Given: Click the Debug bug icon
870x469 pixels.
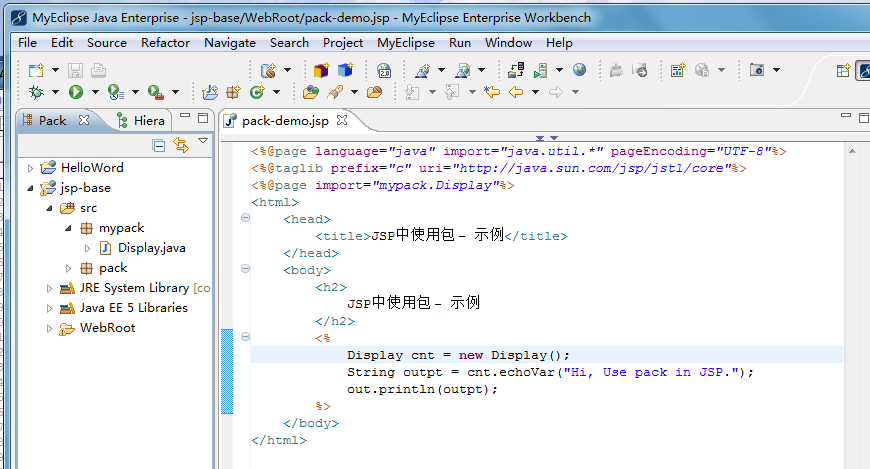Looking at the screenshot, I should 37,92.
